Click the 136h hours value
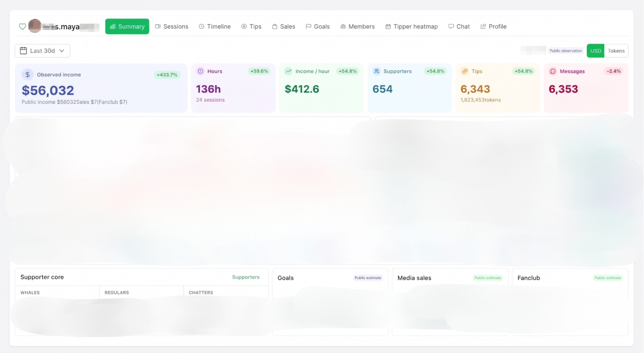This screenshot has width=644, height=353. coord(208,89)
